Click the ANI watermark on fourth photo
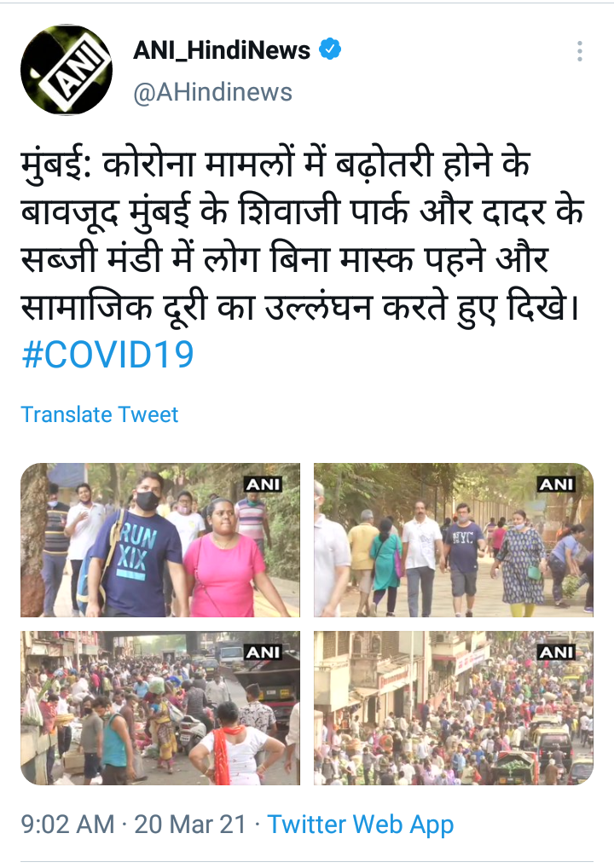This screenshot has width=614, height=868. pyautogui.click(x=556, y=652)
